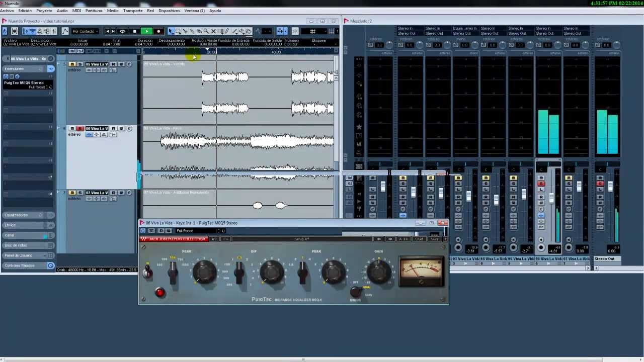Click the Setup A* preset name field
Viewport: 644px width, 362px height.
click(x=302, y=239)
